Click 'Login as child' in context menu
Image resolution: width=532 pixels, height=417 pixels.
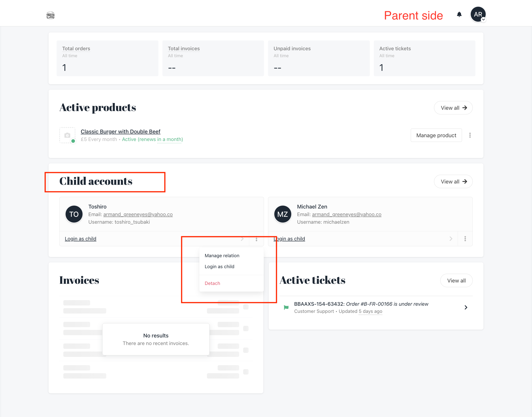coord(220,266)
